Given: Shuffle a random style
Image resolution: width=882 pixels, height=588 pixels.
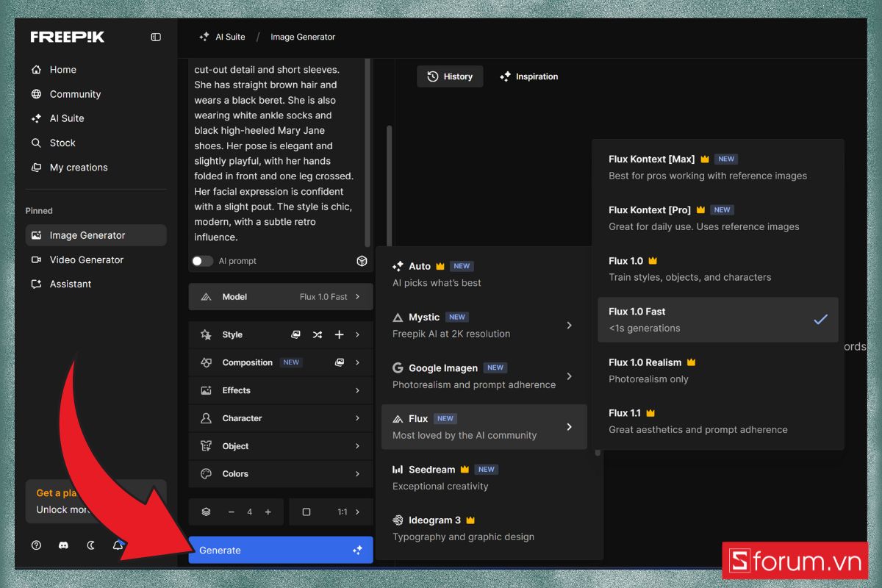Looking at the screenshot, I should (317, 334).
